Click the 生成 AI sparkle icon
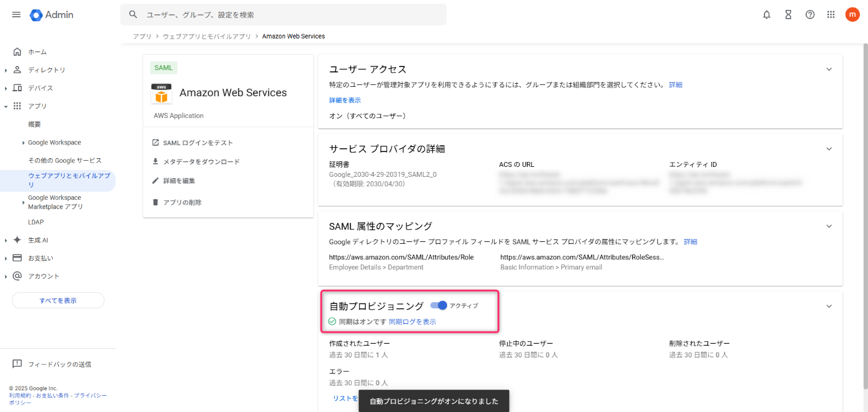Image resolution: width=868 pixels, height=412 pixels. [17, 240]
